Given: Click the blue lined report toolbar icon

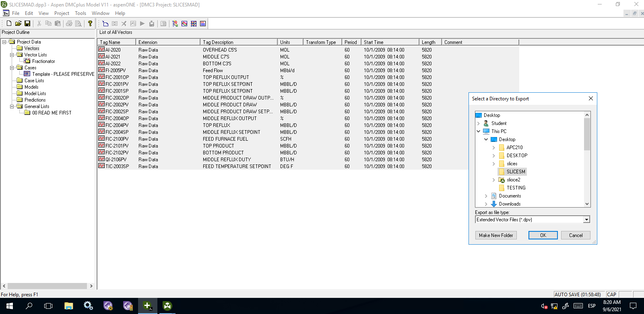Looking at the screenshot, I should point(203,24).
